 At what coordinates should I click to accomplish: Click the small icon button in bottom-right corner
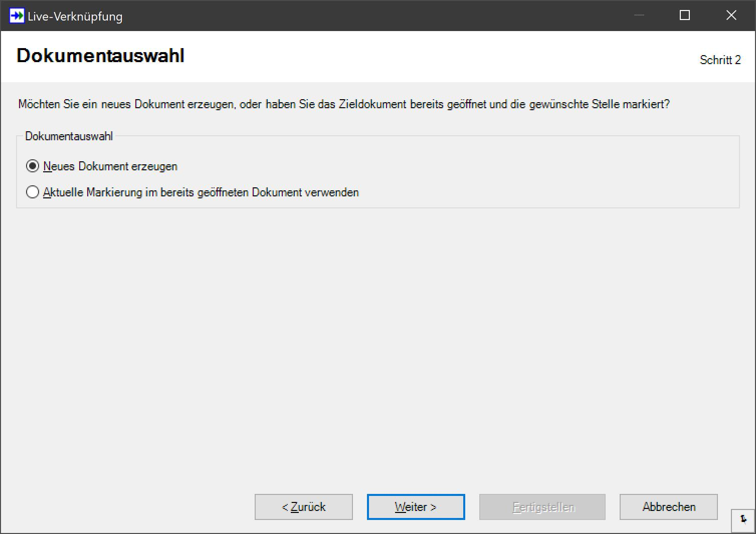[743, 520]
